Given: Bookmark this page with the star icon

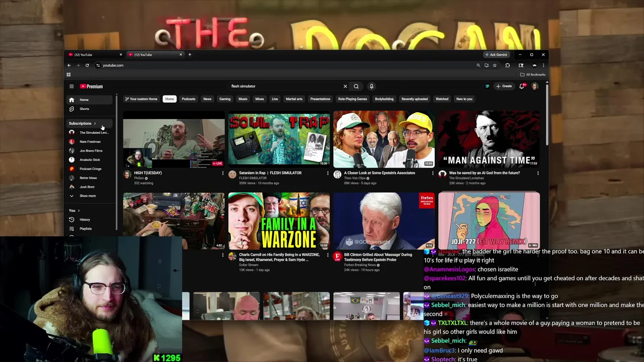Looking at the screenshot, I should [495, 65].
